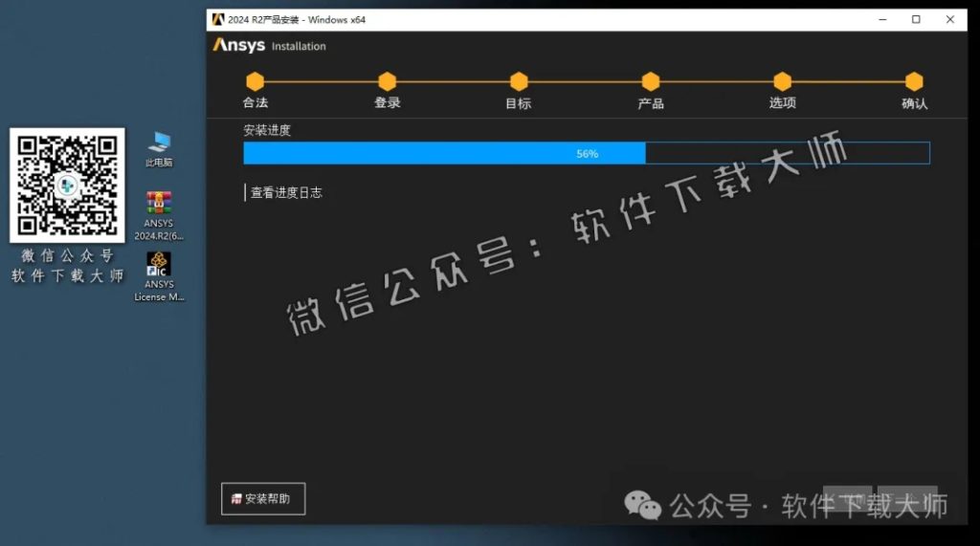Click the 选项 step label
The image size is (980, 546).
783,102
